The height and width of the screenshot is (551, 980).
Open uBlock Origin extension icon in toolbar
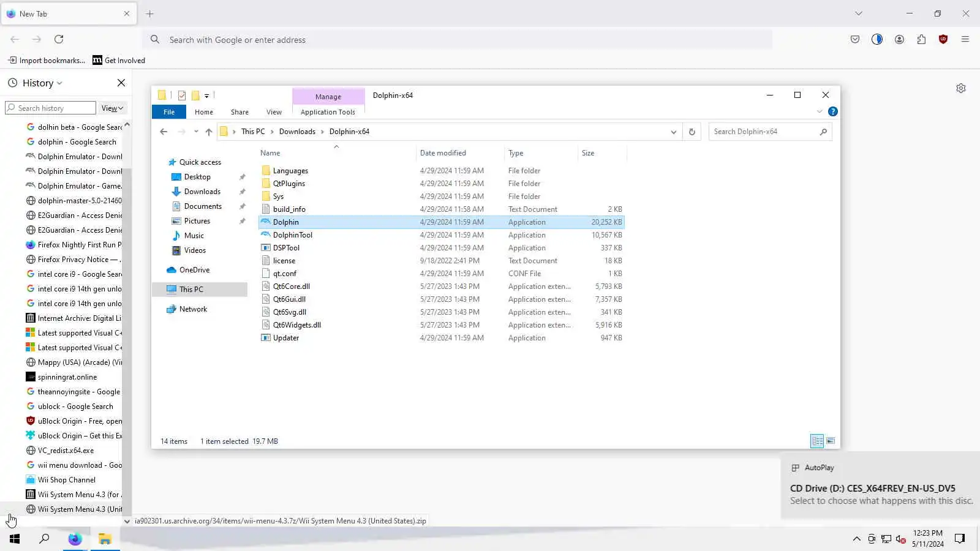coord(943,39)
